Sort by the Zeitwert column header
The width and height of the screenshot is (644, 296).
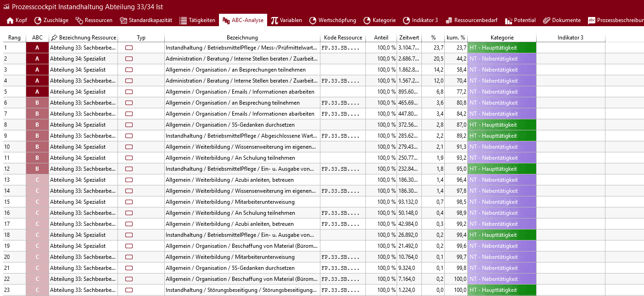[409, 38]
